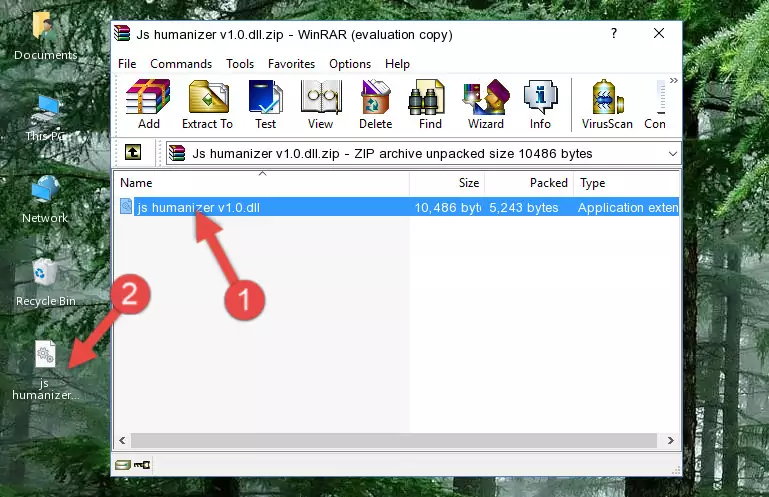Expand hidden toolbar buttons chevron
The image size is (769, 497).
coord(674,80)
